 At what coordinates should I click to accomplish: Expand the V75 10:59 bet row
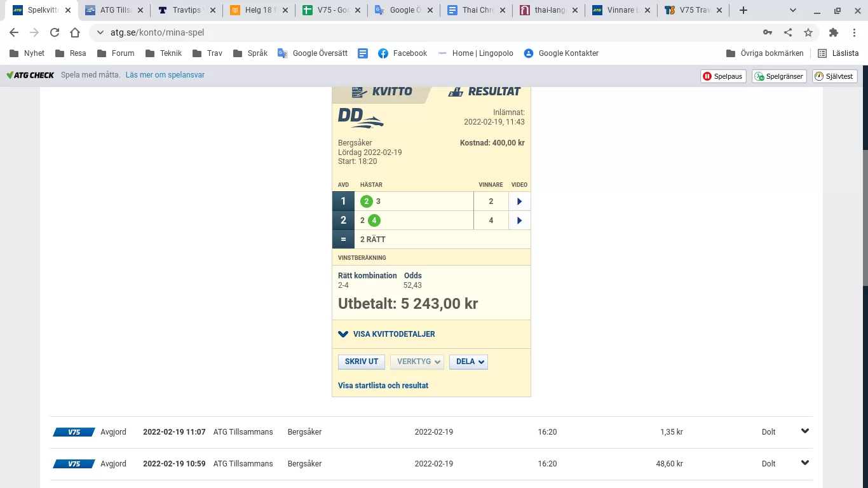click(x=805, y=463)
